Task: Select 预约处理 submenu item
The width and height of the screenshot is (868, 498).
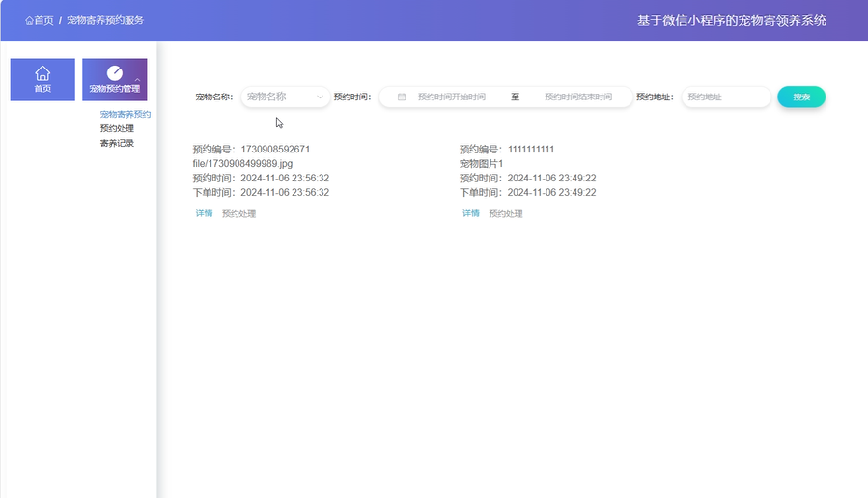Action: click(117, 128)
